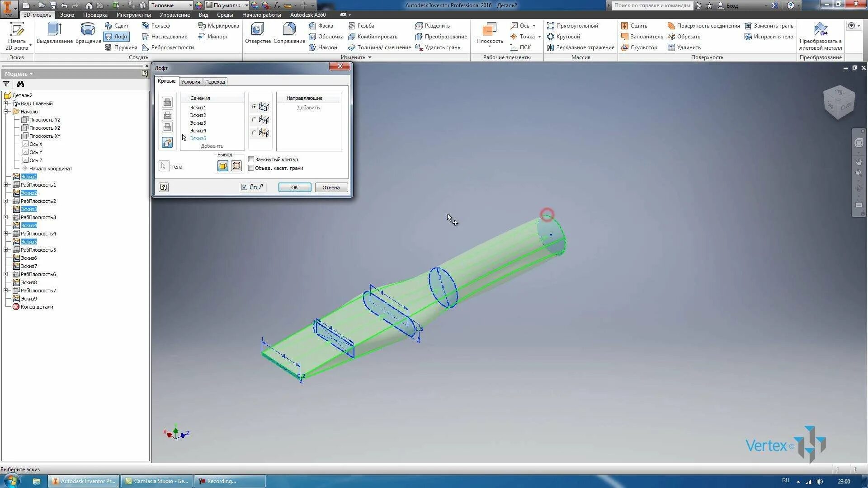Confirm the loft with OK button
This screenshot has height=488, width=868.
click(294, 188)
